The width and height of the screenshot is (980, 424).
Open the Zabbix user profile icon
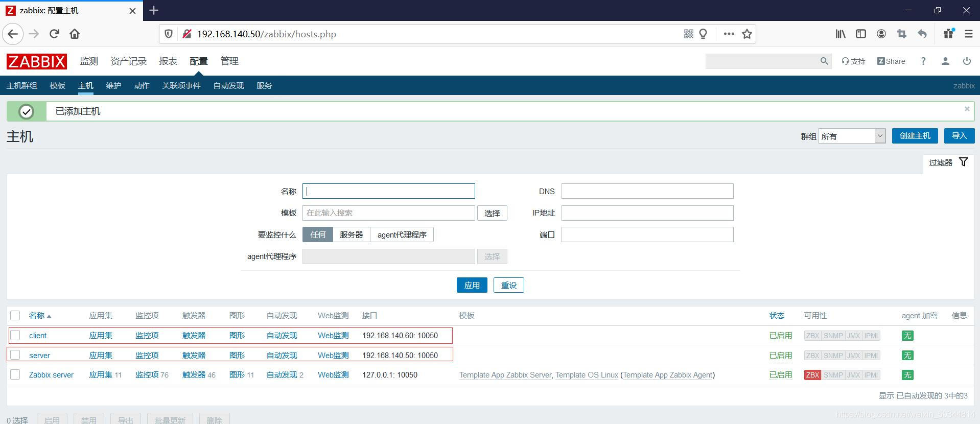945,61
